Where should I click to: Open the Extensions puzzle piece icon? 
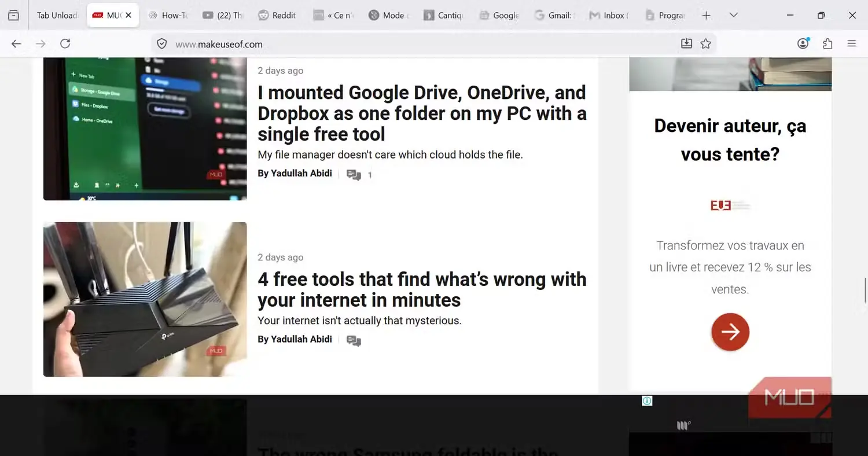point(827,43)
